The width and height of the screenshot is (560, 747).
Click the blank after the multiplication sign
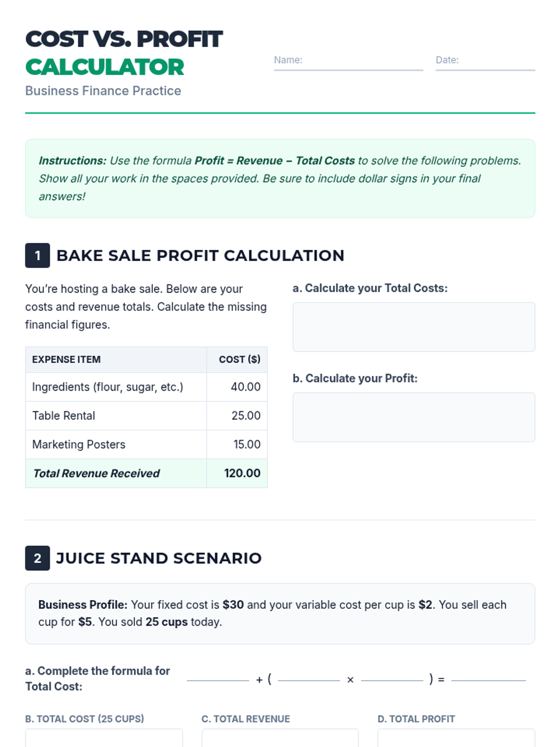tap(392, 679)
